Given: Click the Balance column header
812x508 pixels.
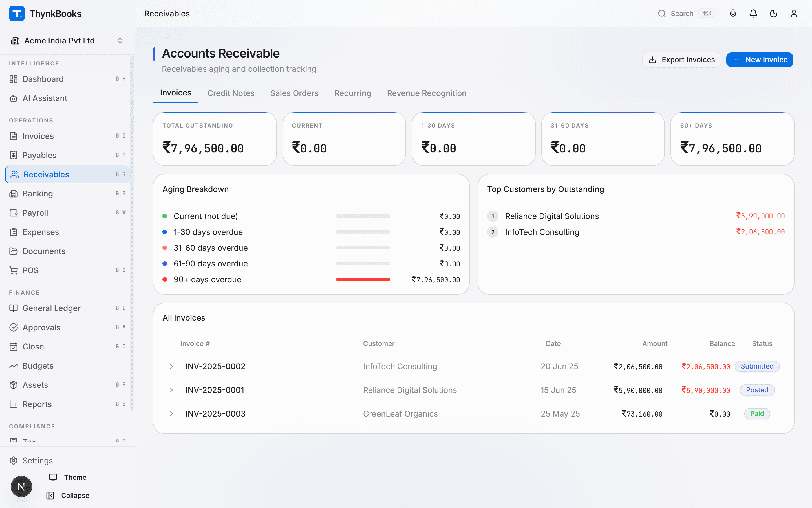Looking at the screenshot, I should [x=722, y=344].
